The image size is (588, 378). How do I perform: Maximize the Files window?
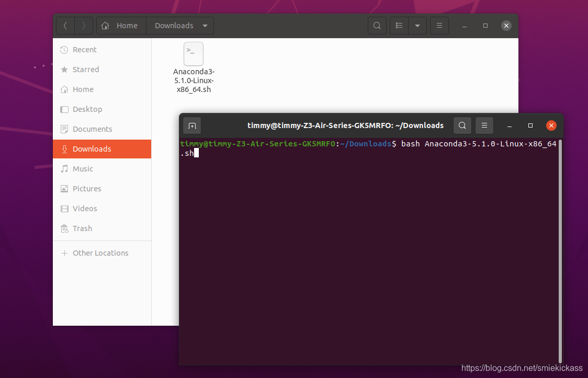tap(485, 26)
